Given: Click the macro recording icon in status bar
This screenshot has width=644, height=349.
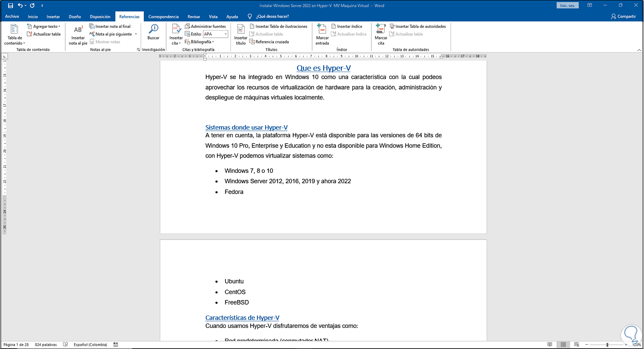Looking at the screenshot, I should pyautogui.click(x=116, y=344).
